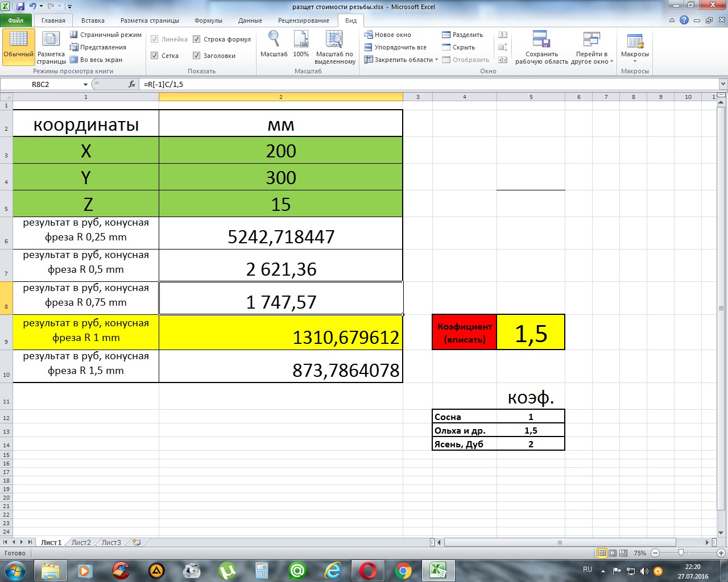Viewport: 728px width, 582px height.
Task: Undo the last action
Action: 32,6
